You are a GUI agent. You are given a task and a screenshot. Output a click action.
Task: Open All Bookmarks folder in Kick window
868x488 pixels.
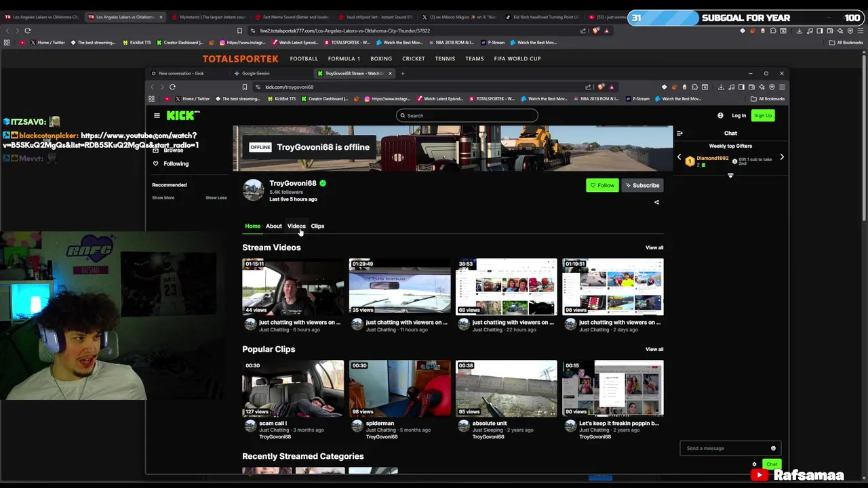point(768,99)
